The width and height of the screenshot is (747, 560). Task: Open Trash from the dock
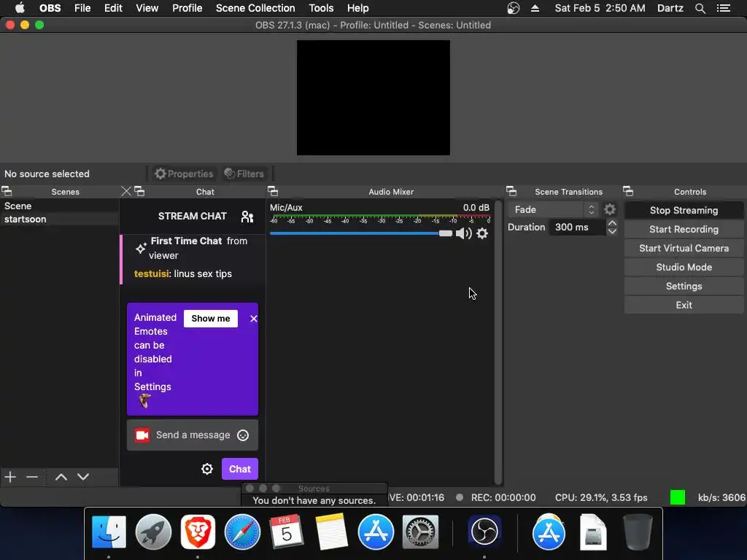pos(638,532)
